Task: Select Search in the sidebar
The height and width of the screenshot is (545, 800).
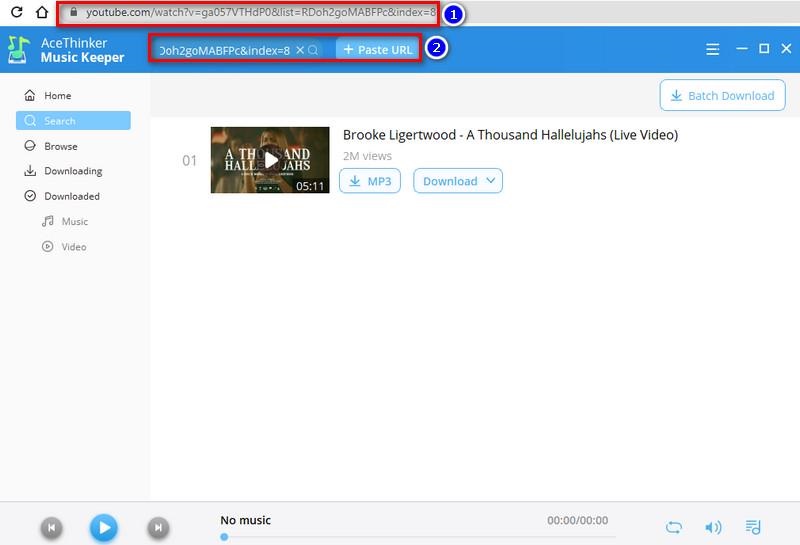Action: click(73, 120)
